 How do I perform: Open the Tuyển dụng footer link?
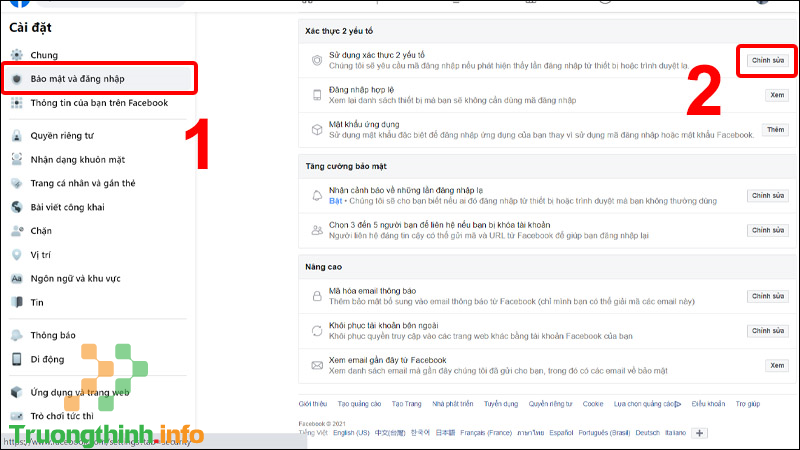tap(501, 404)
